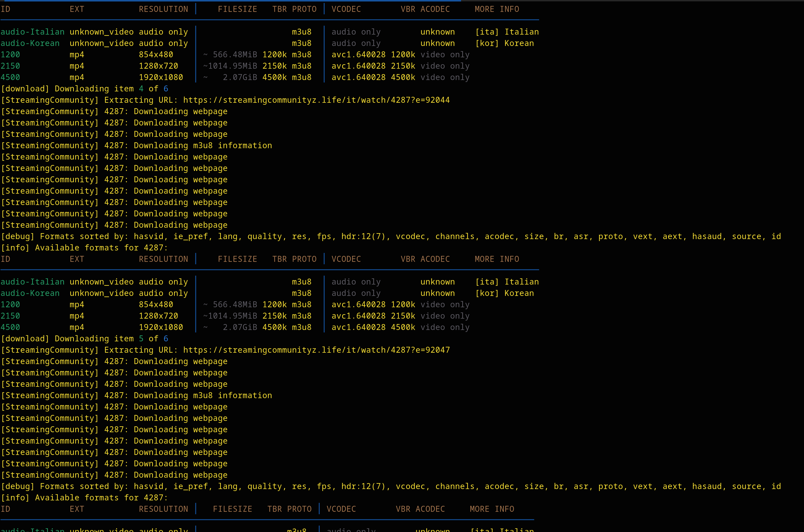Click the 2.07GiB filesize in the middle table

click(x=240, y=327)
